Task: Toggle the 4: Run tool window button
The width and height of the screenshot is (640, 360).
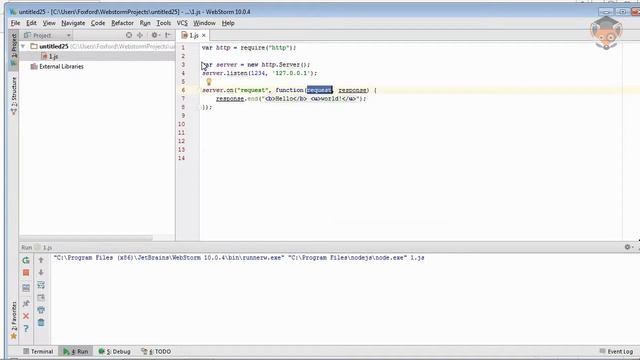Action: [x=76, y=351]
